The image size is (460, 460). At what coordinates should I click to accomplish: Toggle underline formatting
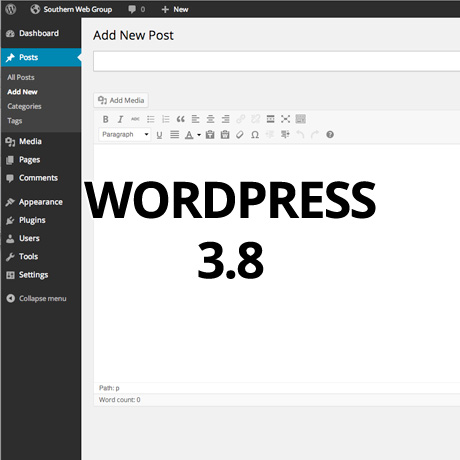pyautogui.click(x=159, y=135)
